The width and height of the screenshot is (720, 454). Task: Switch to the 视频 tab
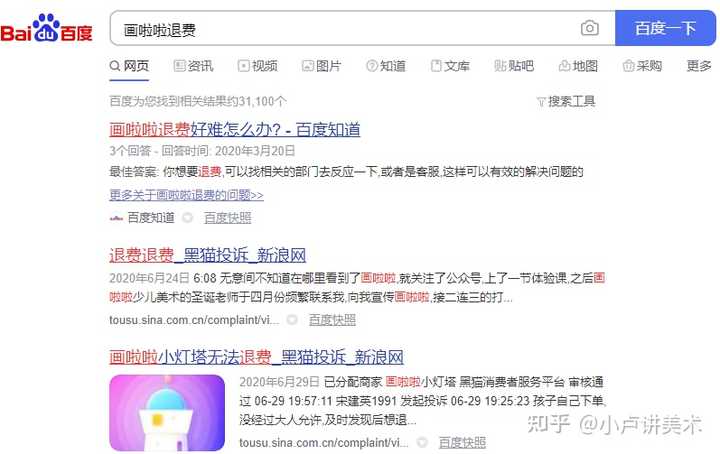point(258,66)
